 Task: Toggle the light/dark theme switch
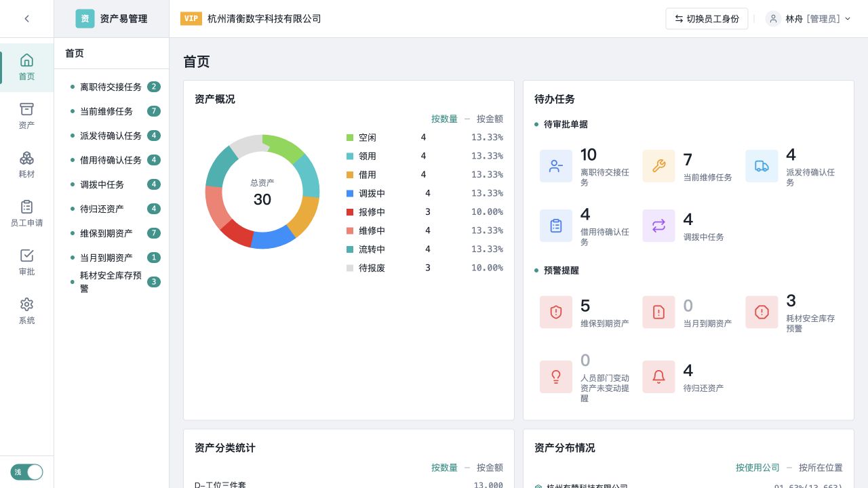tap(26, 472)
